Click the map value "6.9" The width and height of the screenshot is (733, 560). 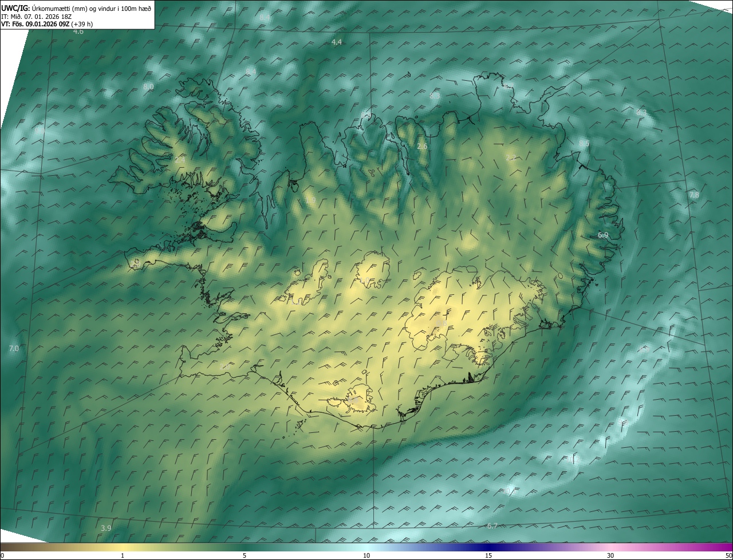pyautogui.click(x=603, y=235)
